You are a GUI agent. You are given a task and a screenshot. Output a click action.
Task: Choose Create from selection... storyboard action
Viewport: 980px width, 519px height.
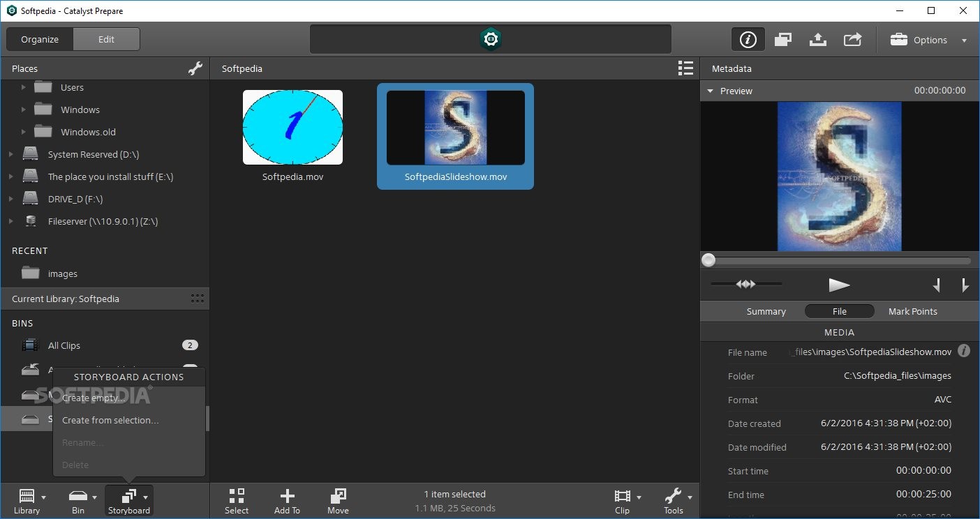pos(110,420)
